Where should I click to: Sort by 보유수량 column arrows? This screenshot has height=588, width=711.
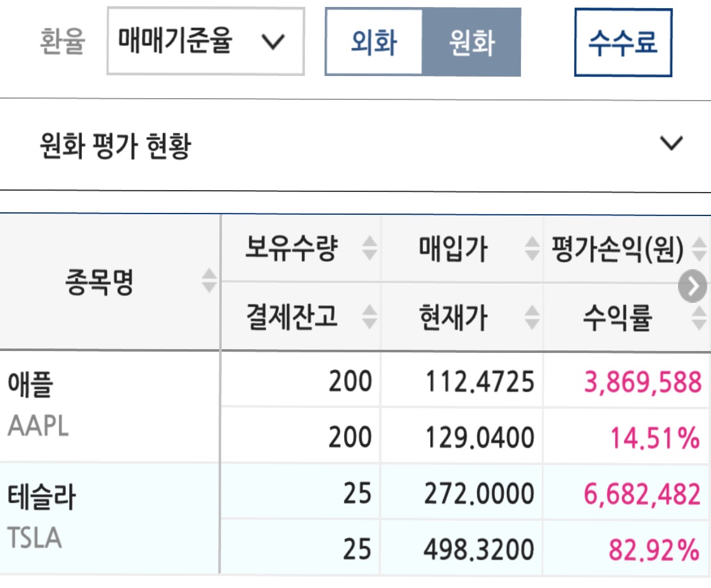tap(369, 248)
